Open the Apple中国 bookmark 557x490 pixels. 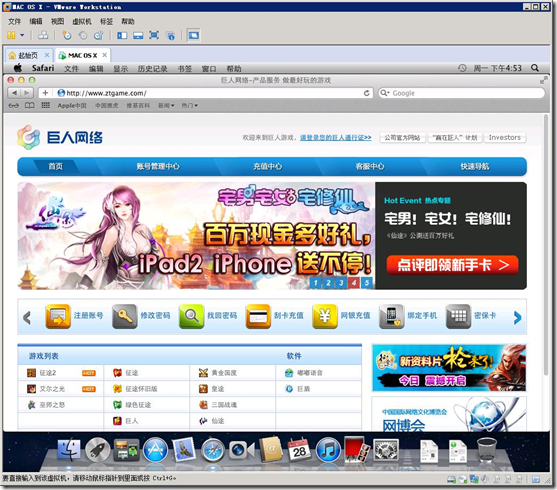pyautogui.click(x=72, y=106)
